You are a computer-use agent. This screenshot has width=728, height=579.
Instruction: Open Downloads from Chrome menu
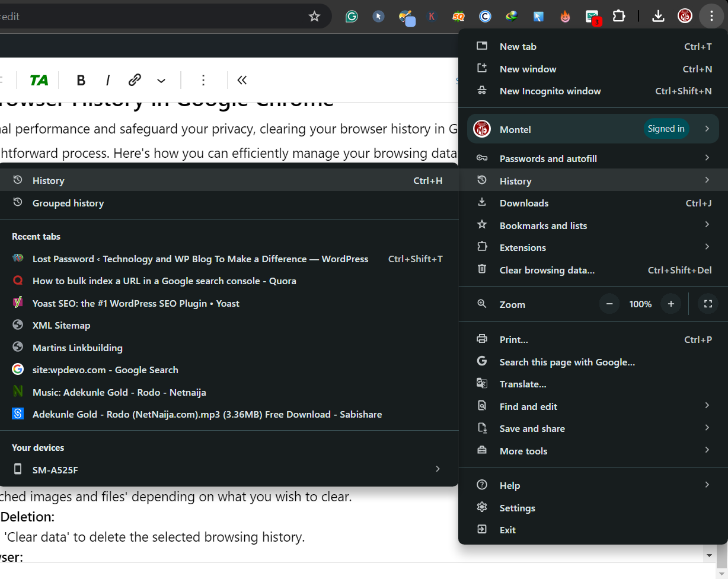click(x=593, y=203)
